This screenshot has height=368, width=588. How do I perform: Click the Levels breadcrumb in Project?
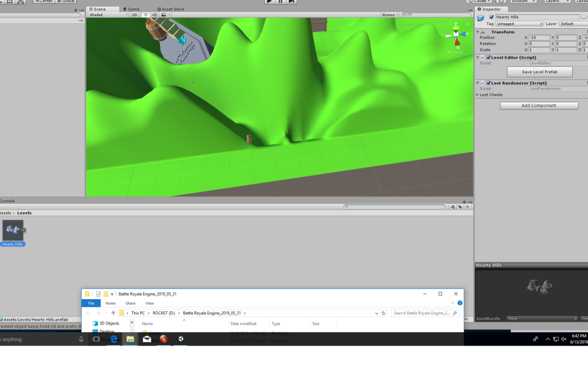(24, 213)
